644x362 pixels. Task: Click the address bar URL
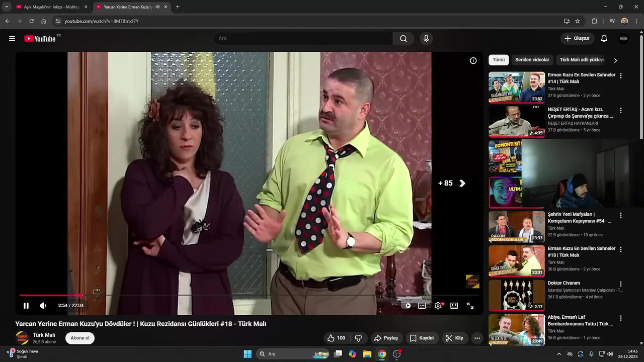click(102, 21)
